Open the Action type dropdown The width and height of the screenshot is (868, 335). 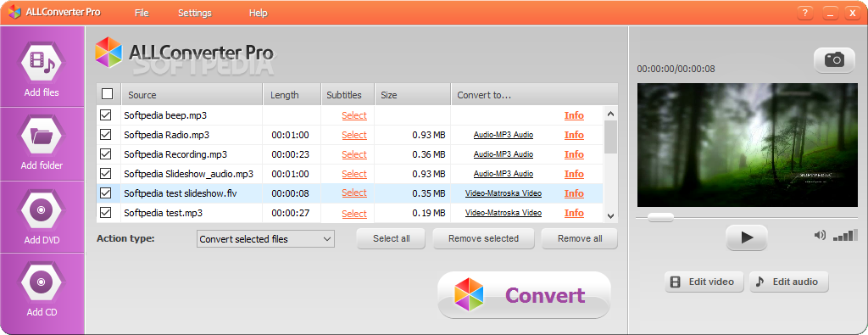click(x=265, y=239)
